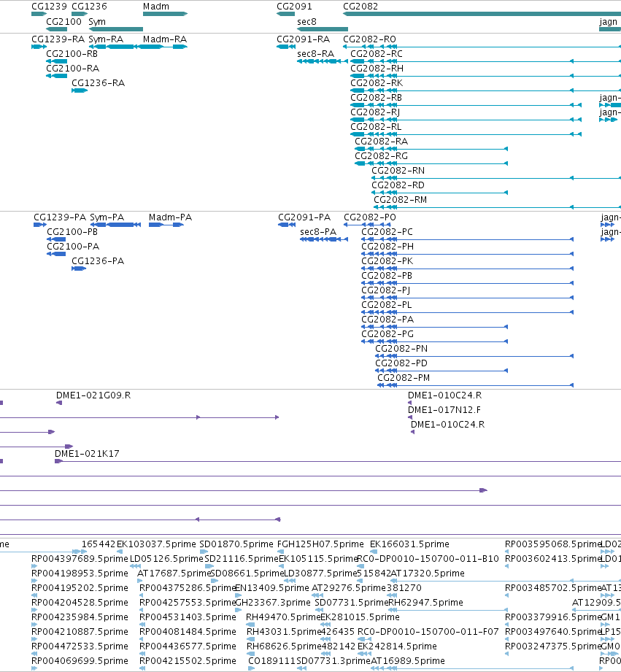This screenshot has width=621, height=672.
Task: Open protein CG2082-PN
Action: tap(401, 349)
